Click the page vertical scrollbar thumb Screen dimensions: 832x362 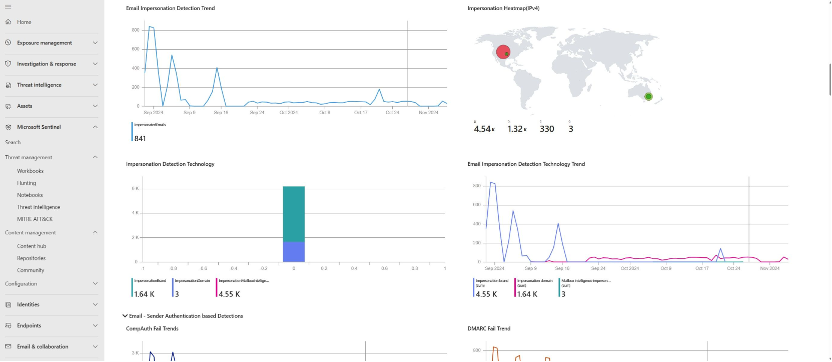[x=829, y=79]
